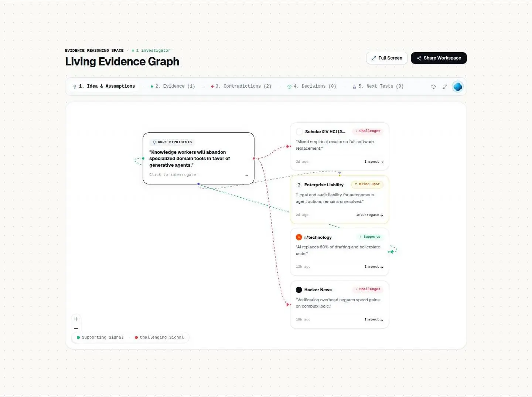Click the ScholarXIV source icon
The height and width of the screenshot is (397, 532).
pyautogui.click(x=299, y=132)
